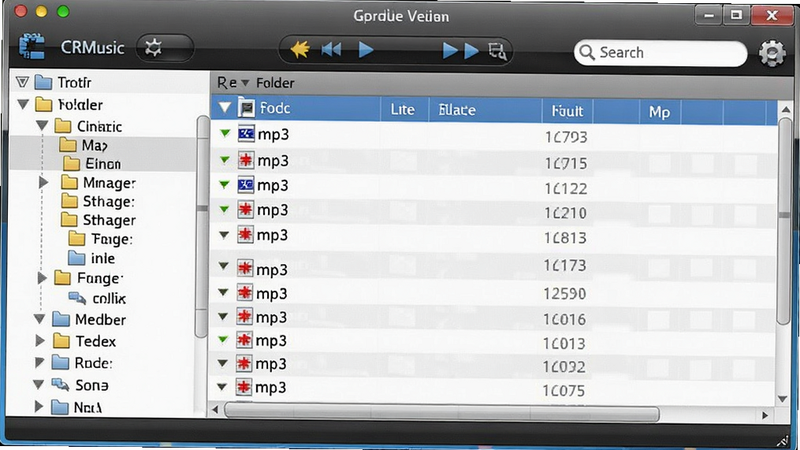Click the mp3 icon in row 1C793
800x450 pixels.
click(x=246, y=134)
